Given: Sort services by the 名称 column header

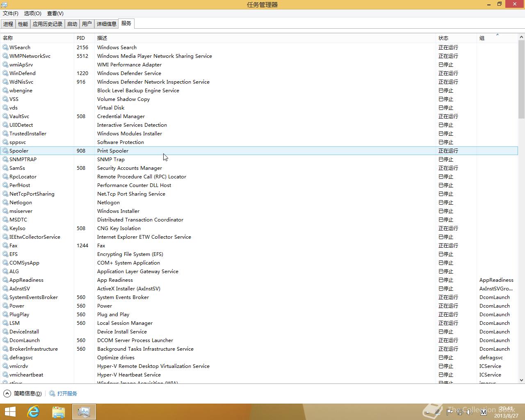Looking at the screenshot, I should (37, 38).
